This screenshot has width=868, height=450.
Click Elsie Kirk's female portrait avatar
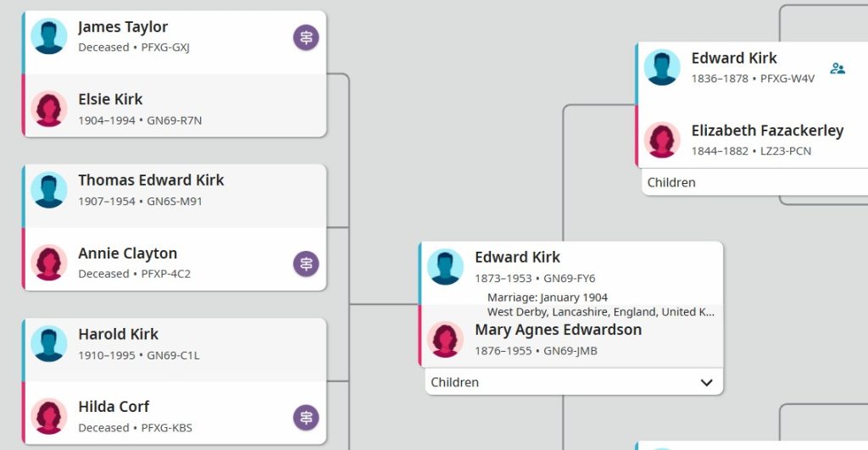[x=48, y=109]
